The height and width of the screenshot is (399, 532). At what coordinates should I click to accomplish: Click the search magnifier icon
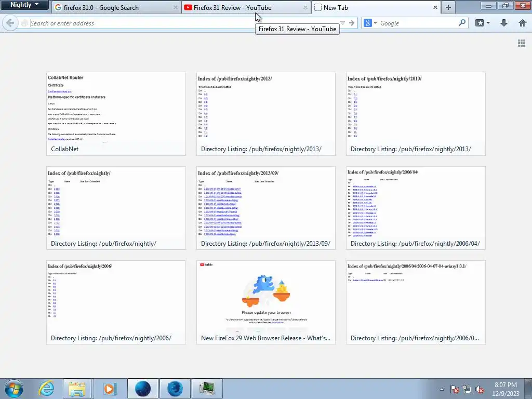click(x=462, y=23)
